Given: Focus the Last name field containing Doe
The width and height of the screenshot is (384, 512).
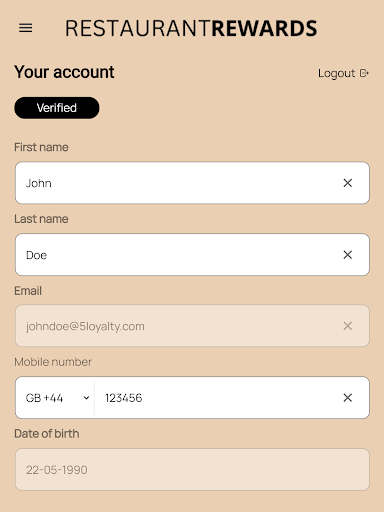Looking at the screenshot, I should (192, 255).
